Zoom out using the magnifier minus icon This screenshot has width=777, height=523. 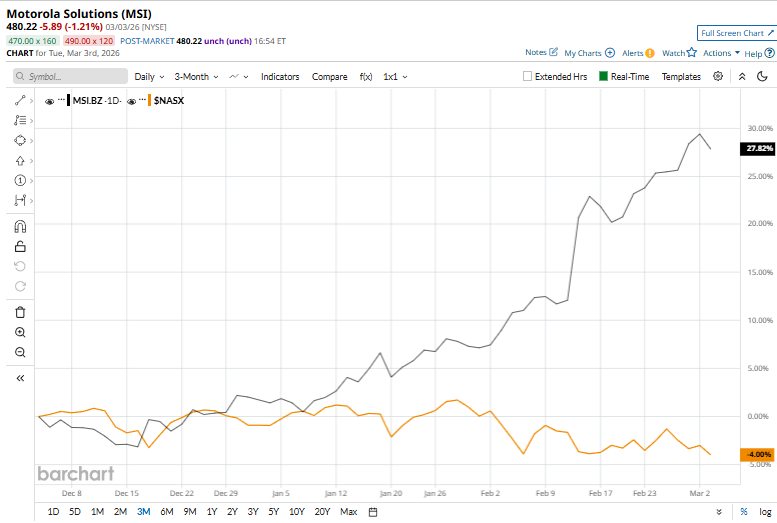[20, 352]
